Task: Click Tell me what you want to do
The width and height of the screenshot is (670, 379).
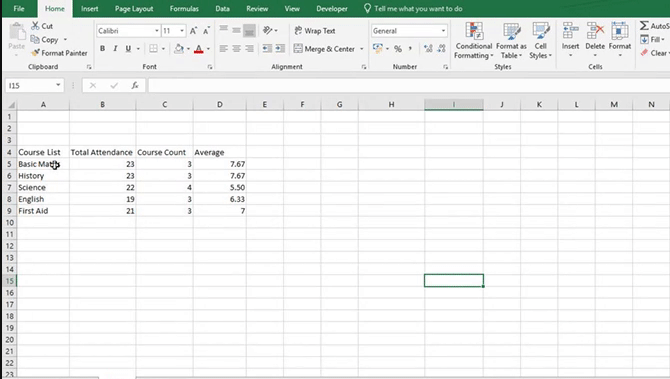Action: (x=413, y=9)
